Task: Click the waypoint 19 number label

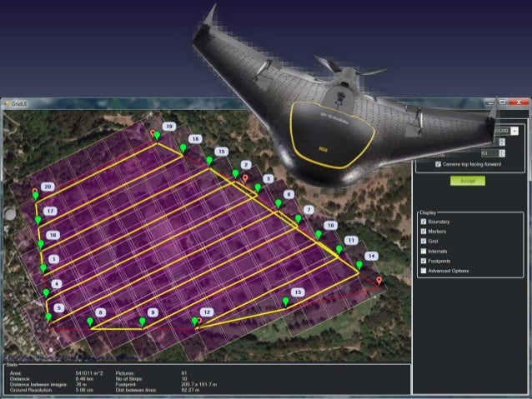Action: click(x=169, y=127)
